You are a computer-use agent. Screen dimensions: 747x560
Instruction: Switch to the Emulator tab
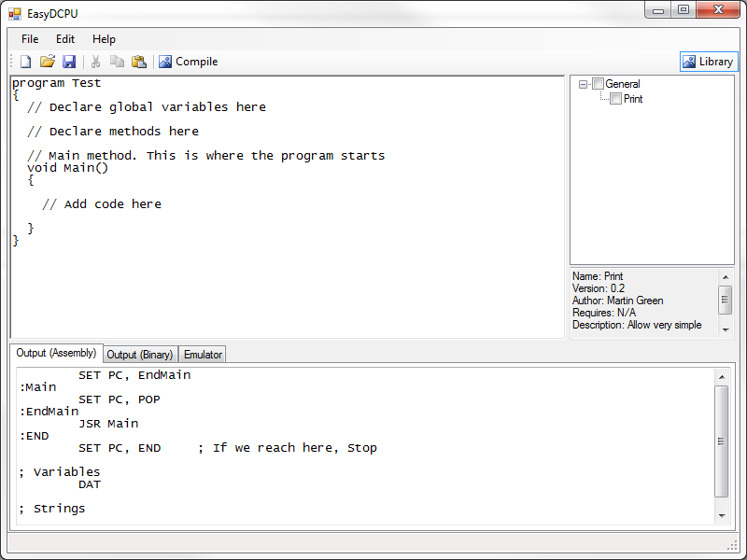[203, 355]
